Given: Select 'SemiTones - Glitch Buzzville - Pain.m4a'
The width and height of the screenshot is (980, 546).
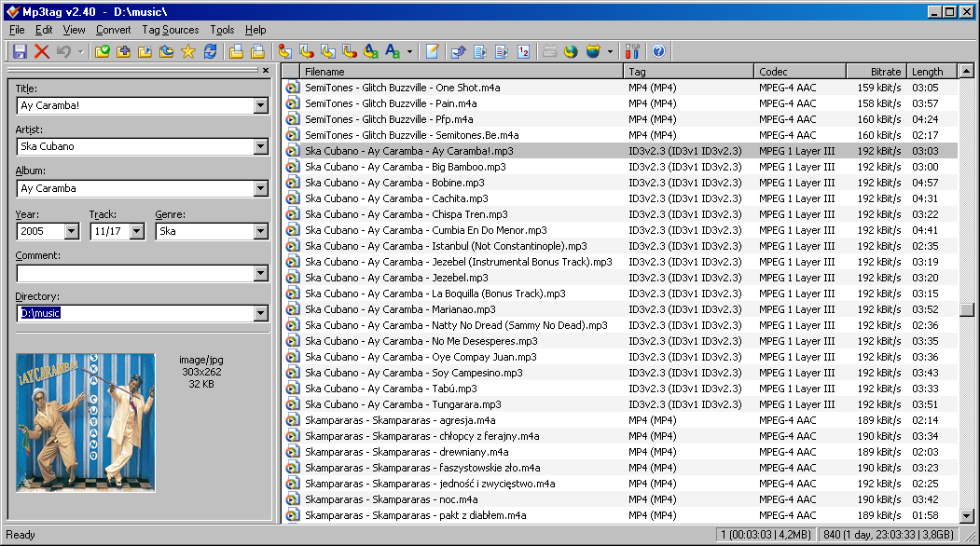Looking at the screenshot, I should [x=391, y=103].
